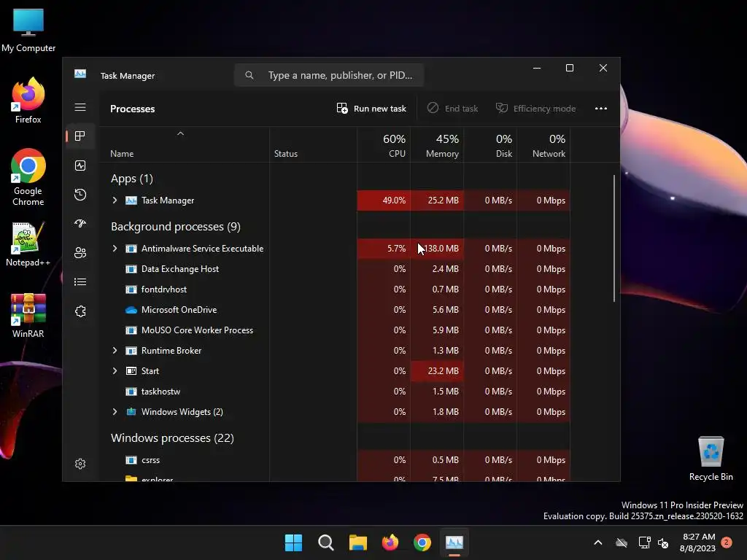
Task: Click the three-dots more options button
Action: [x=601, y=109]
